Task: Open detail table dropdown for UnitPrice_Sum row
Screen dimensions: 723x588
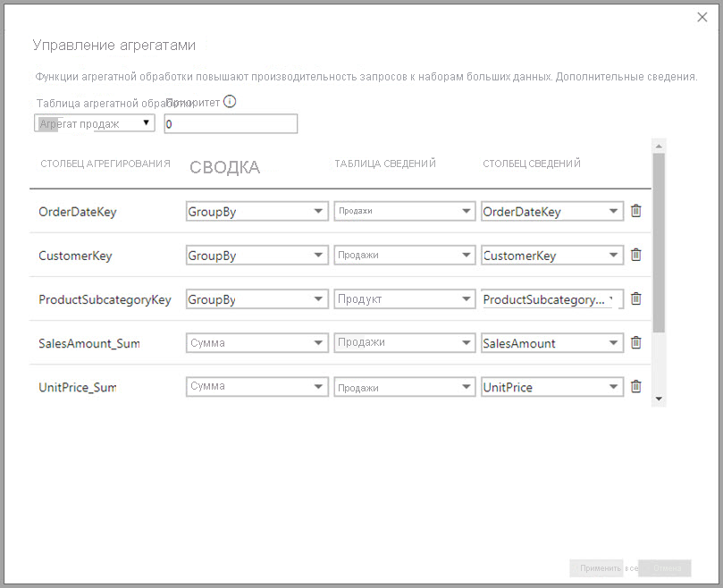Action: pos(405,386)
